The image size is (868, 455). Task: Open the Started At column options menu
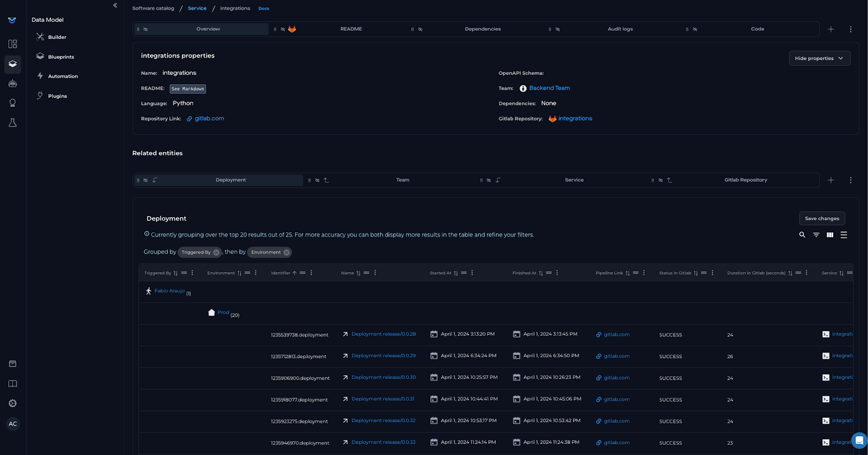[472, 273]
